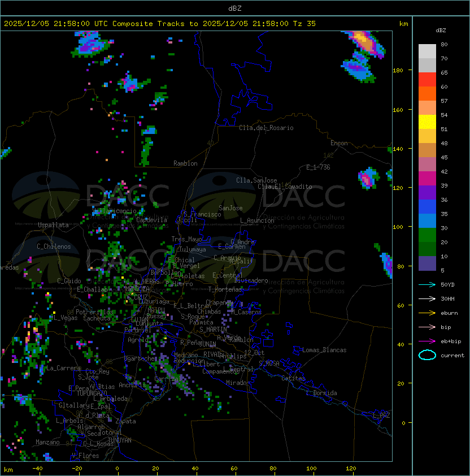470x476 pixels.
Task: Select the yellow eburn arrow symbol
Action: click(x=427, y=313)
